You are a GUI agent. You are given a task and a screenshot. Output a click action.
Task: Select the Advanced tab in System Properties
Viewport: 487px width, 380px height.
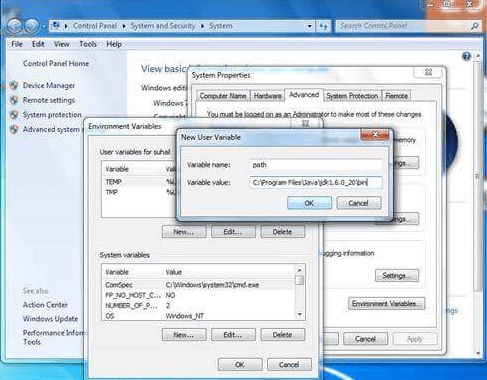click(304, 95)
